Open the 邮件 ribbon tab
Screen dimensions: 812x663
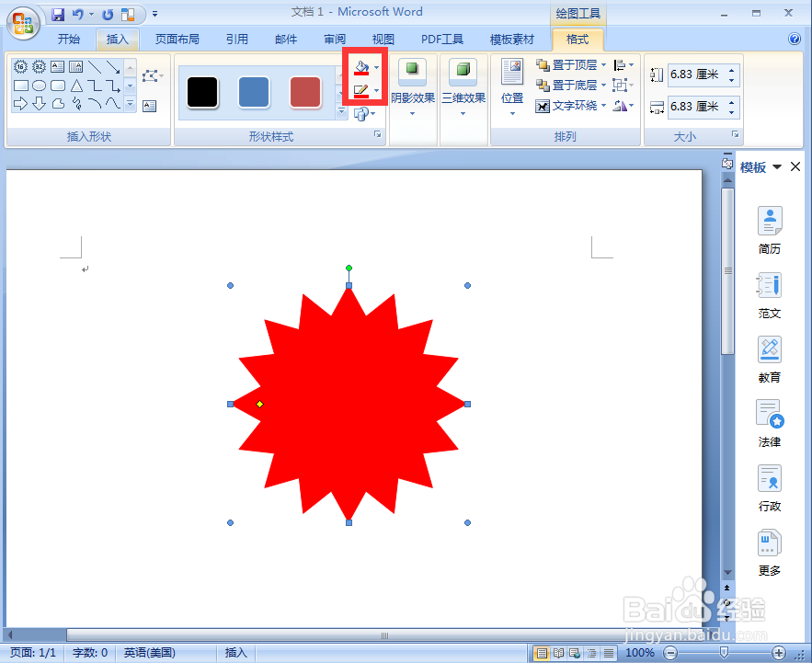(x=286, y=40)
